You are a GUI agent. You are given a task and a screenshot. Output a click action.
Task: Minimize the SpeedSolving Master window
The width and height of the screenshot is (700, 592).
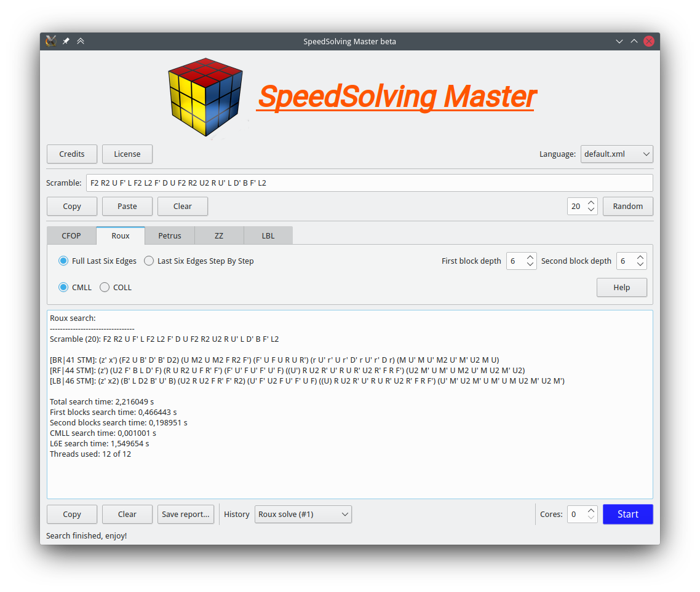point(619,41)
